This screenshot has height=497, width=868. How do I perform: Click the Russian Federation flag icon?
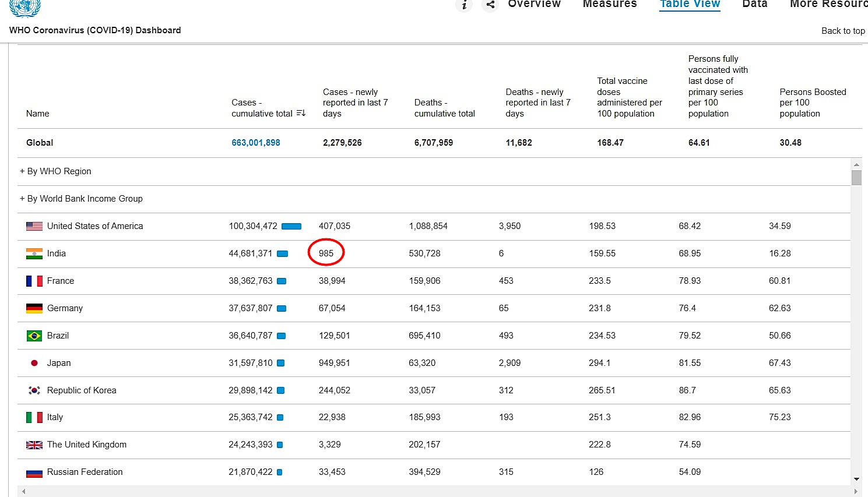point(34,472)
